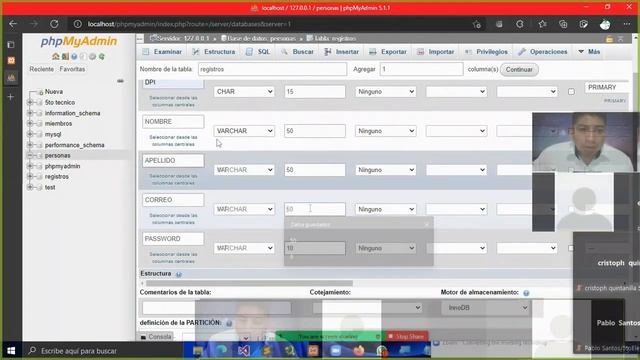Select miembros database
This screenshot has width=640, height=360.
click(x=58, y=123)
